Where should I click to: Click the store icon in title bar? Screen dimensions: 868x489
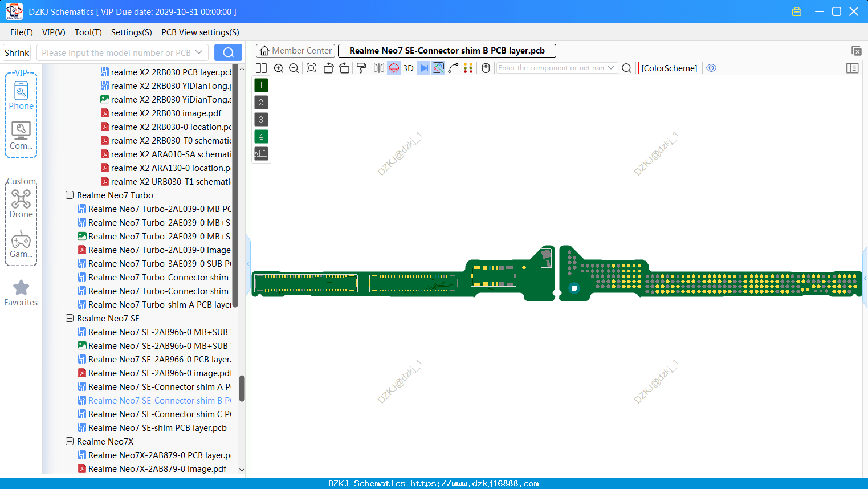tap(797, 11)
